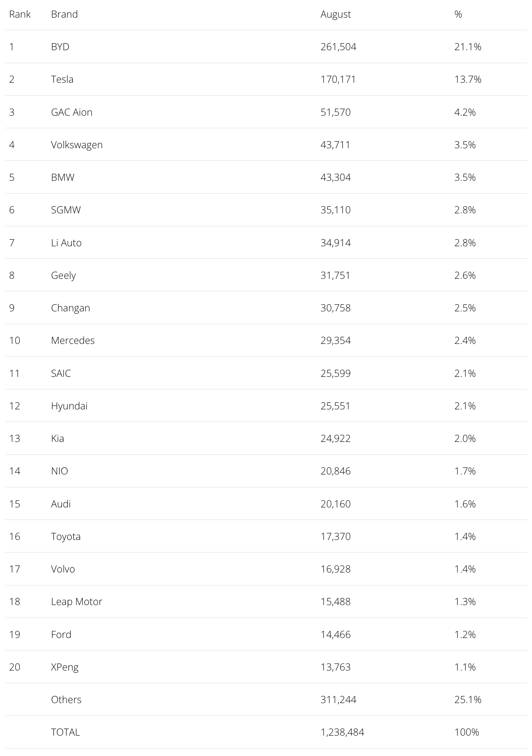
Task: Select XPeng's sales figure 13,763
Action: point(335,667)
